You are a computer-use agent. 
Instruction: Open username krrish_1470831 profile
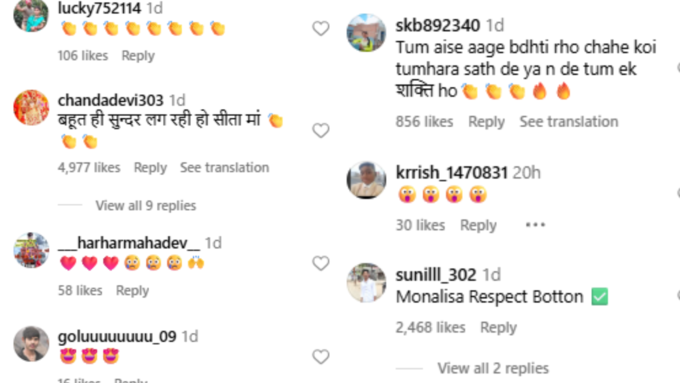451,173
